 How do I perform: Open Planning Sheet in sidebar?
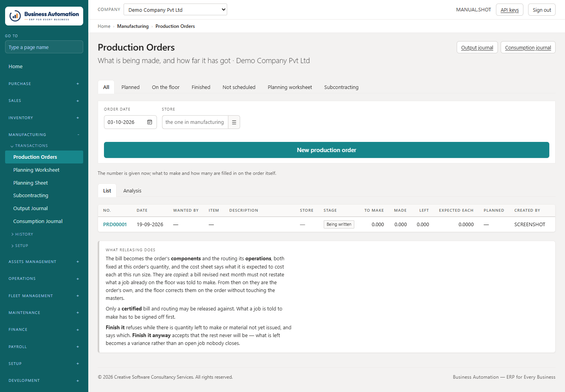(x=44, y=183)
